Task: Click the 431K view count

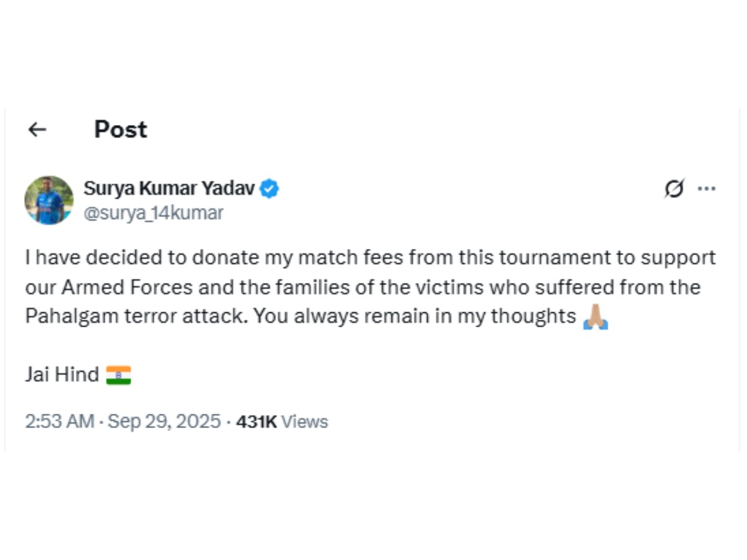Action: point(256,422)
